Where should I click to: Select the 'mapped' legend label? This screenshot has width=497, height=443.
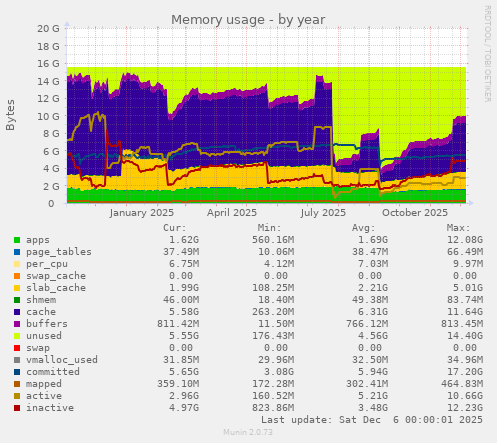pos(44,384)
